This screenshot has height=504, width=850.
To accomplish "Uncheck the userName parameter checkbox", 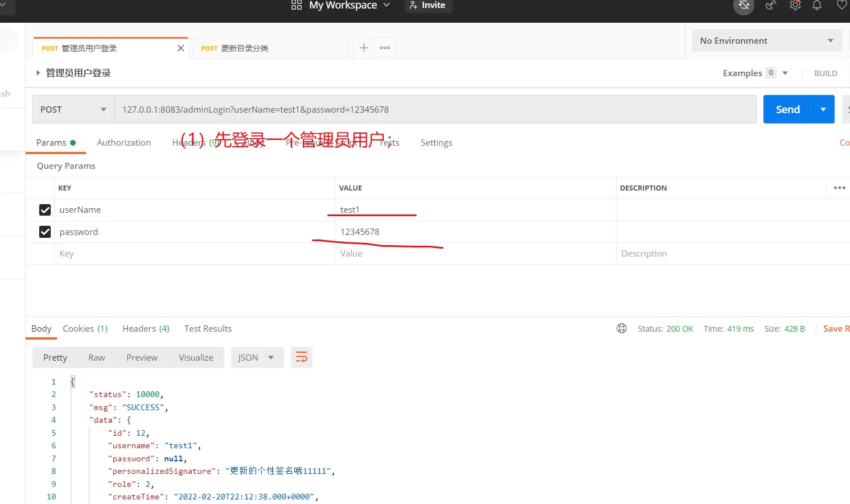I will click(x=45, y=210).
